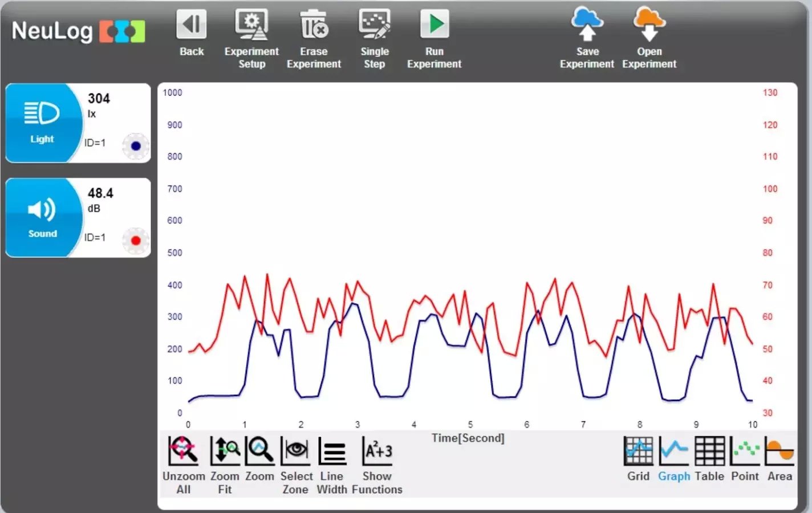Click the 48.4 dB sound reading

click(100, 199)
